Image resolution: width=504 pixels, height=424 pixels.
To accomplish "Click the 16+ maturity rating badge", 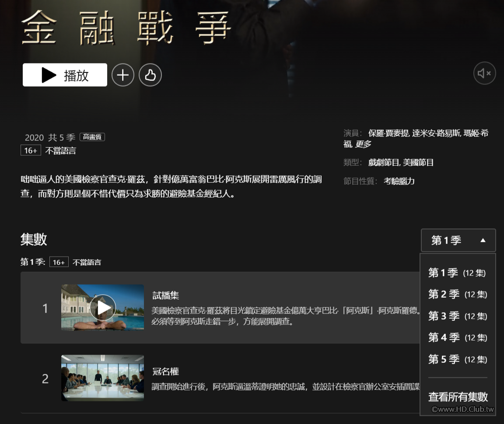I will (30, 150).
